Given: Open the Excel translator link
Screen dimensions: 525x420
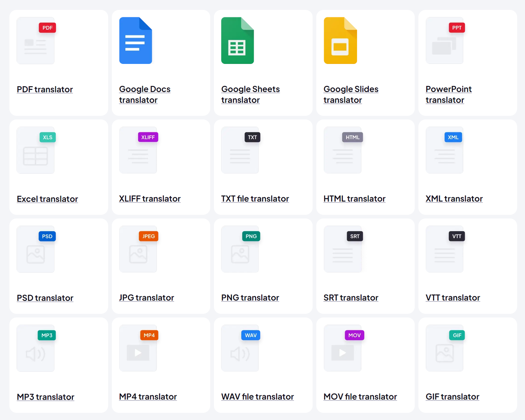Looking at the screenshot, I should click(x=47, y=199).
